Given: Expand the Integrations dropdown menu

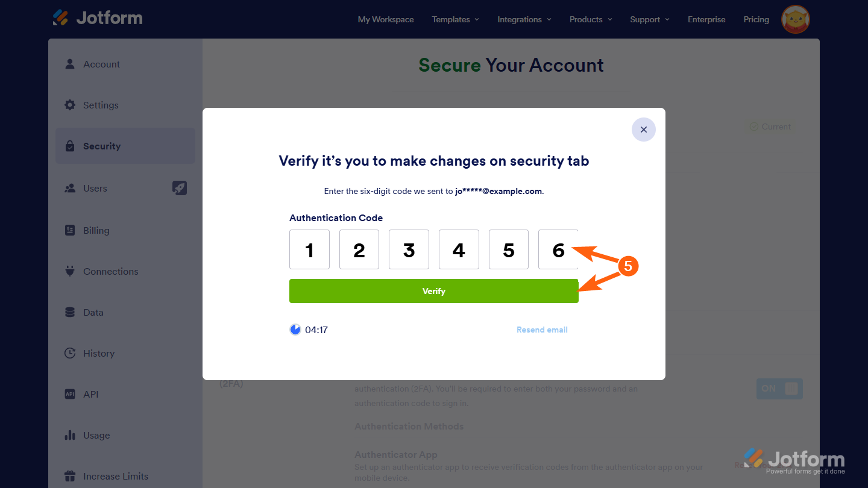Looking at the screenshot, I should pyautogui.click(x=524, y=19).
